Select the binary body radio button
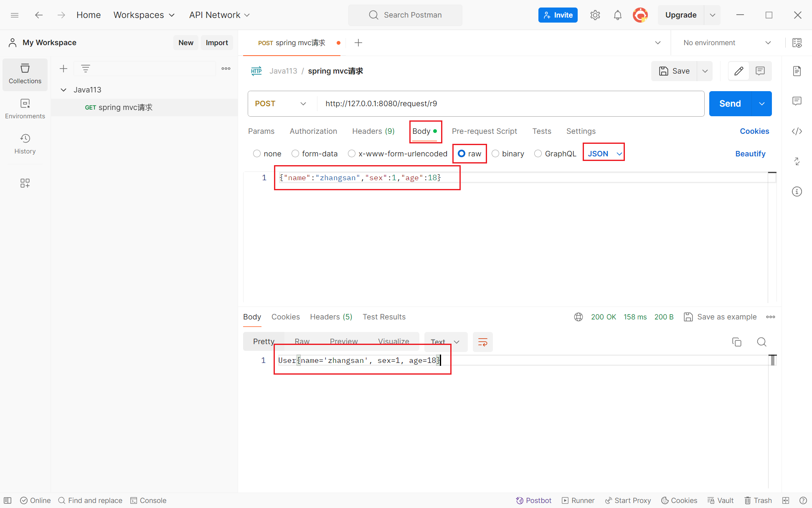The image size is (812, 508). tap(495, 154)
